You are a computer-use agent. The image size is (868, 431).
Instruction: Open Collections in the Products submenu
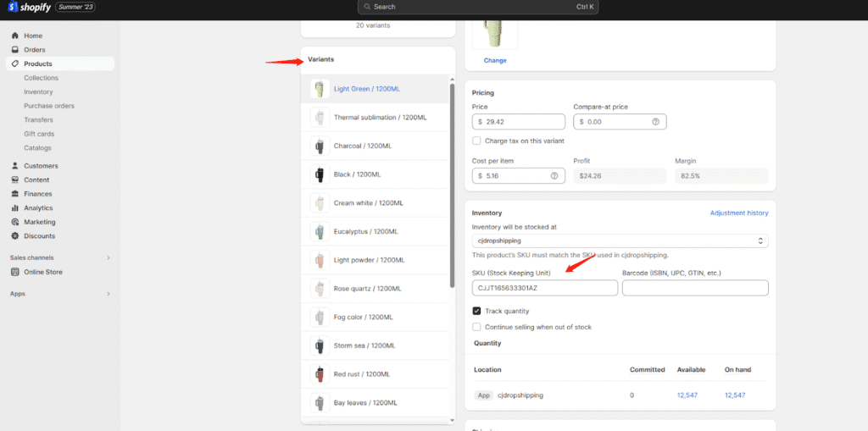click(41, 78)
